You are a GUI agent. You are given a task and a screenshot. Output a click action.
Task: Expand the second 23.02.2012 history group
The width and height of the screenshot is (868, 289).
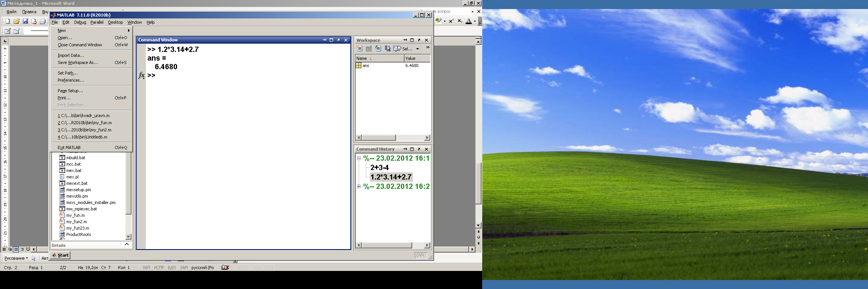point(359,186)
